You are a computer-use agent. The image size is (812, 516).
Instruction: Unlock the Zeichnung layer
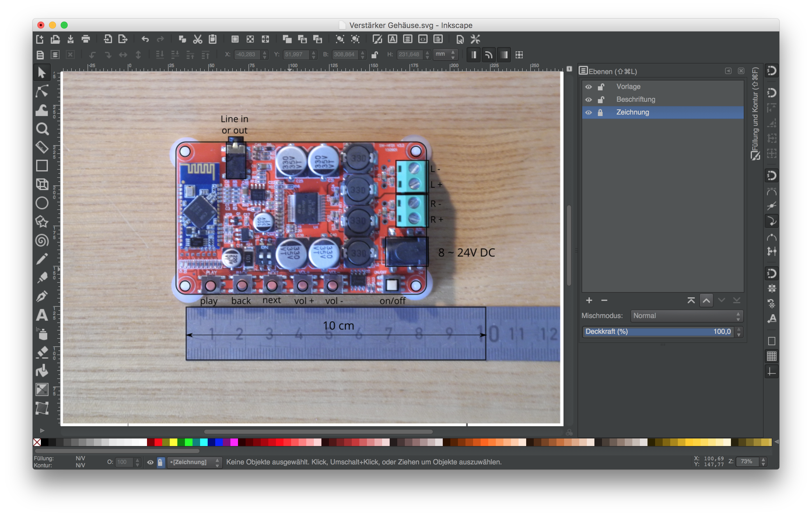coord(600,113)
